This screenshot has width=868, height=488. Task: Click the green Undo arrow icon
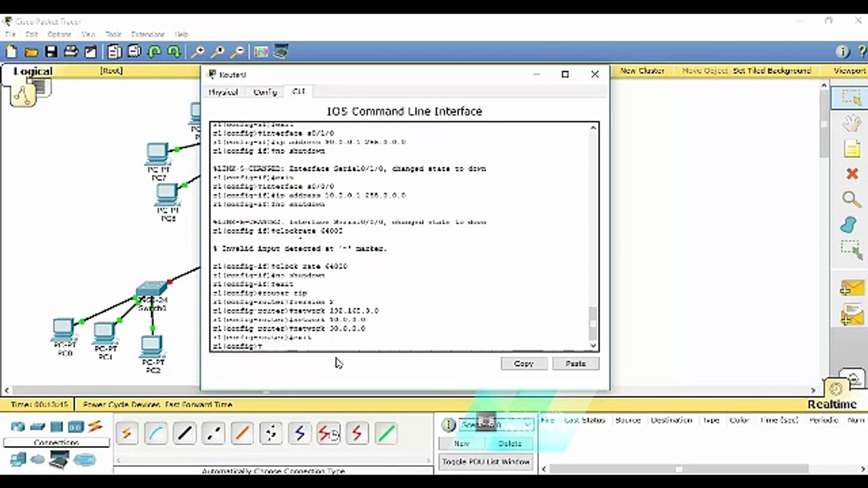pos(155,52)
